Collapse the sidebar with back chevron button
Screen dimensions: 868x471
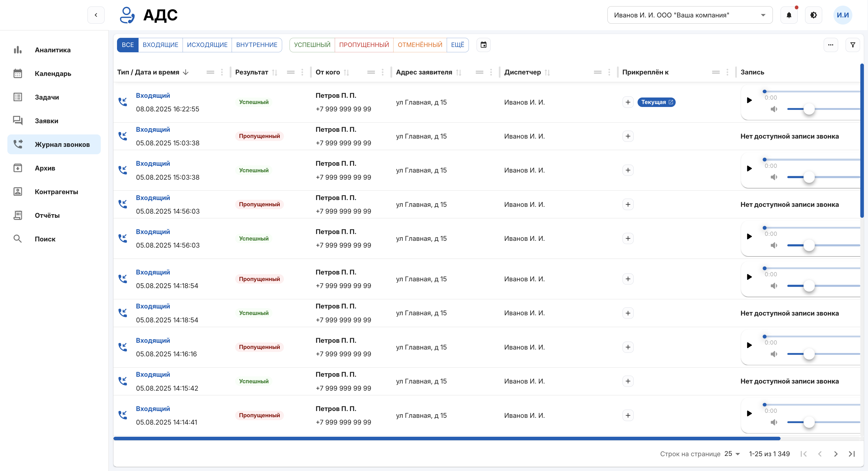[96, 15]
